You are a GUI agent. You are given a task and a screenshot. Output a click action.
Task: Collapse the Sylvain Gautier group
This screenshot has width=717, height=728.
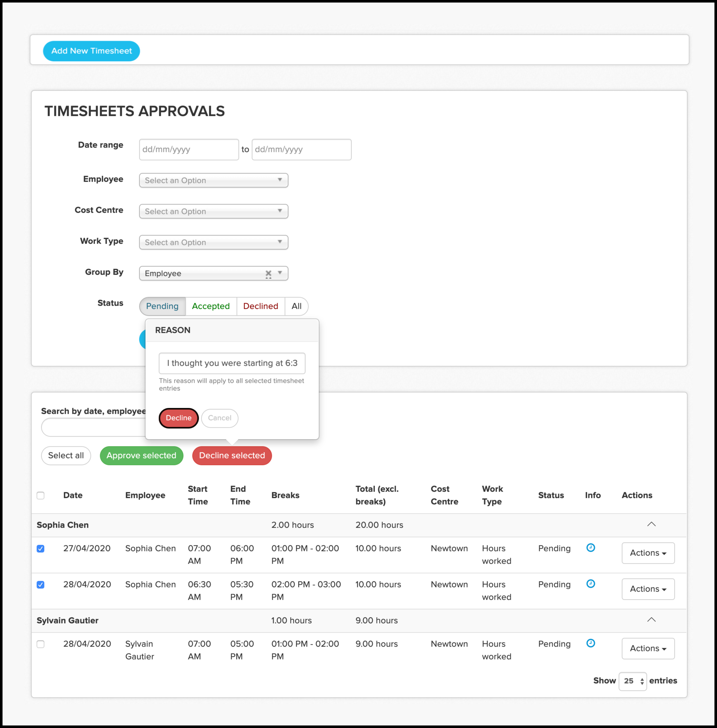click(x=651, y=620)
